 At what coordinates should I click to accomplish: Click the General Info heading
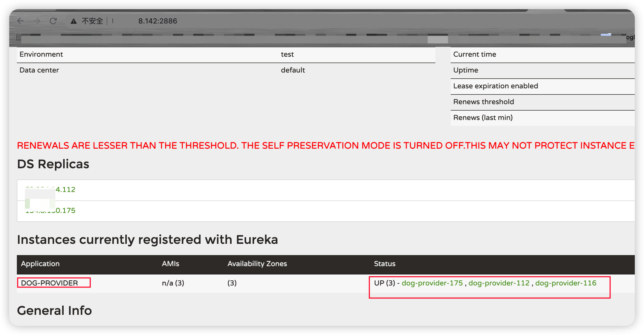click(54, 310)
